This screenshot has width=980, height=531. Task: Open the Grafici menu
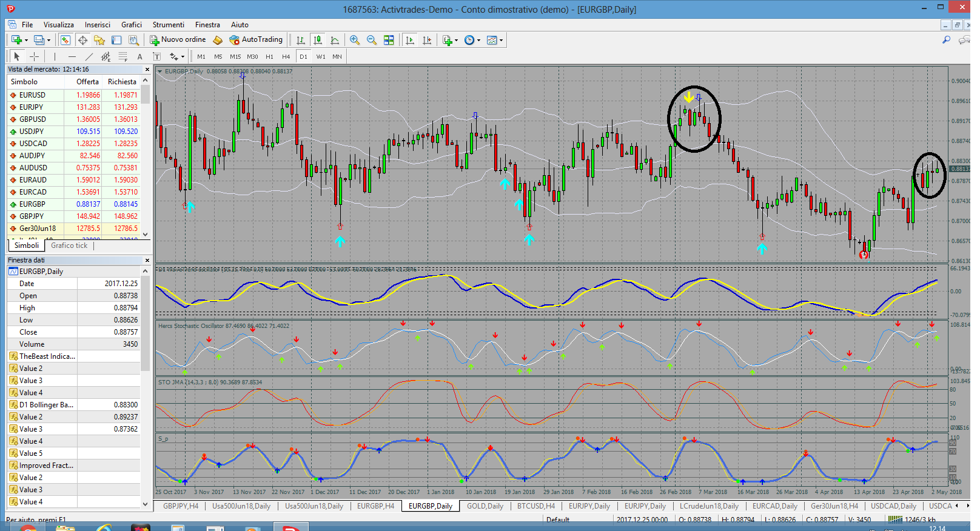click(132, 25)
